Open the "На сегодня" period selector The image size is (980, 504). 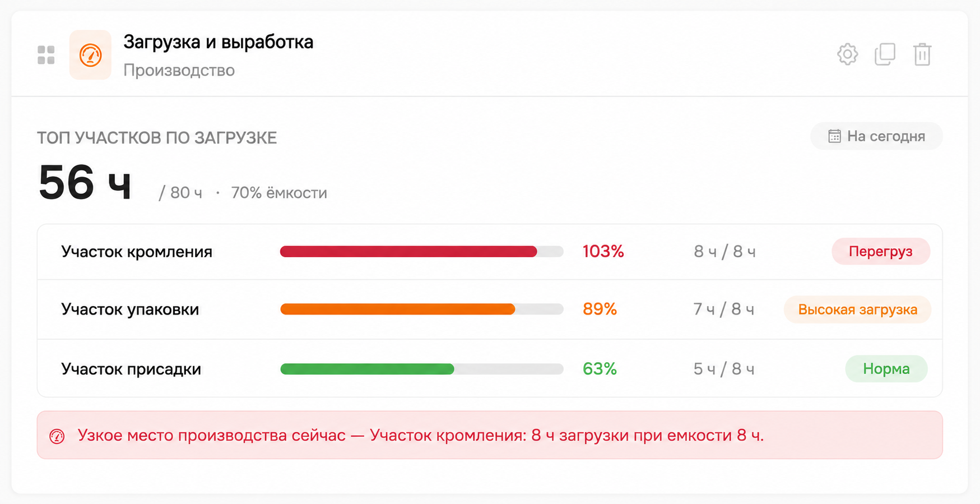pos(876,136)
